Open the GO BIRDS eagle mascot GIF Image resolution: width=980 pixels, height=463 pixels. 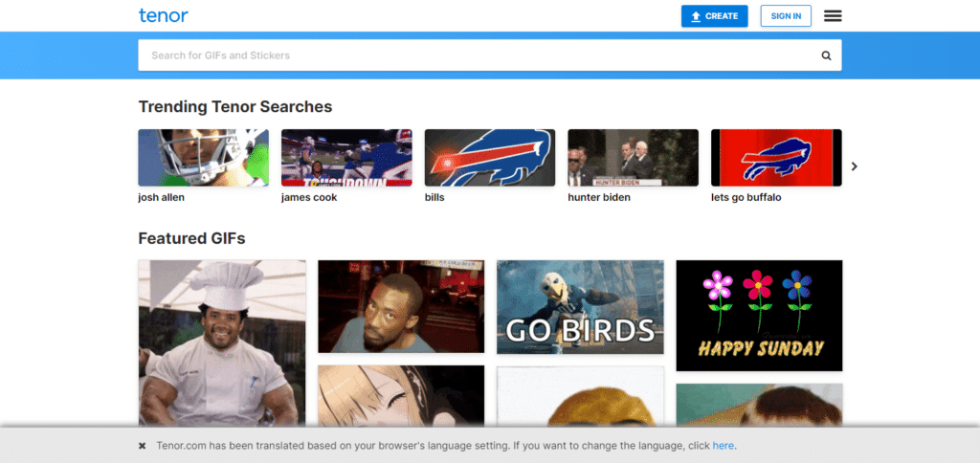(x=580, y=307)
